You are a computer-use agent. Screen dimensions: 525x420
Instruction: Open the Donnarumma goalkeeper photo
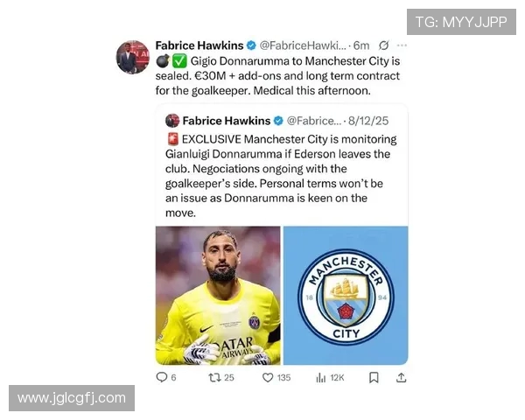[218, 296]
